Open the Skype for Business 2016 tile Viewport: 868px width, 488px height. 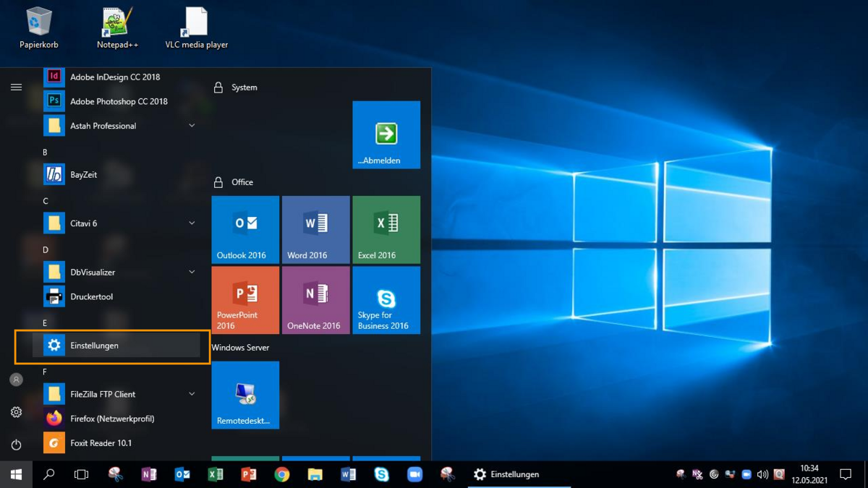point(386,300)
